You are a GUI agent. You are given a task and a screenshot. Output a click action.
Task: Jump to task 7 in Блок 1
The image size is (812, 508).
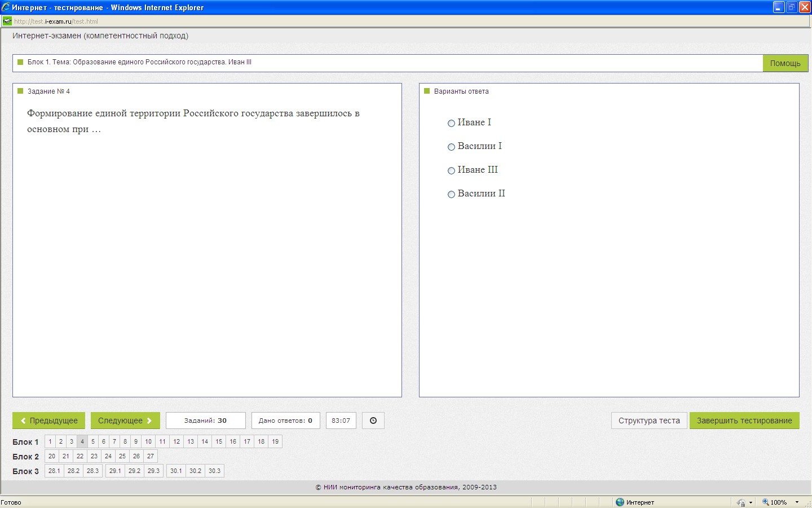[x=114, y=441]
